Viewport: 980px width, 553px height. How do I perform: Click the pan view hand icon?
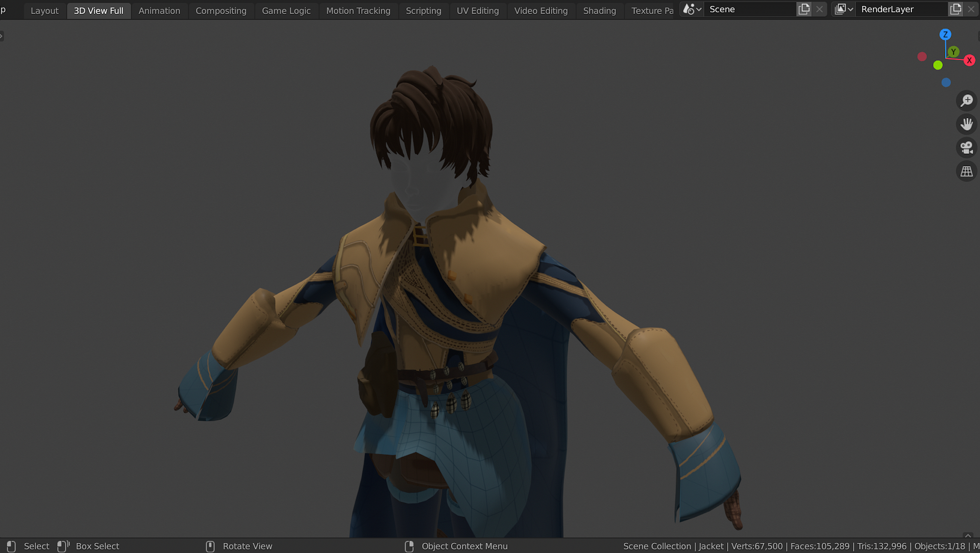click(966, 124)
